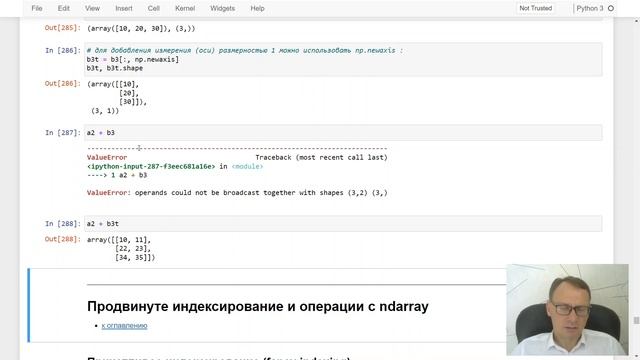The width and height of the screenshot is (640, 360).
Task: Click the Out[288] prompt label
Action: [x=62, y=239]
